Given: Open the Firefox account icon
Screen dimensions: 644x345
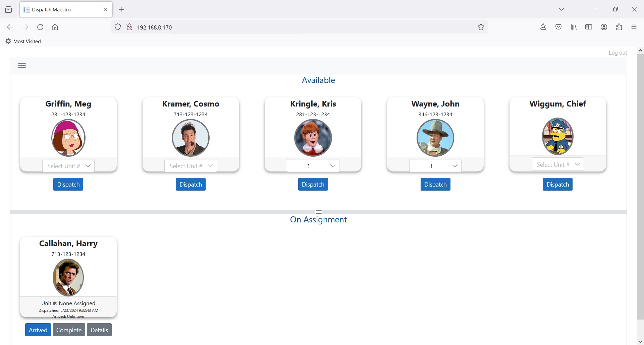Looking at the screenshot, I should click(x=604, y=27).
